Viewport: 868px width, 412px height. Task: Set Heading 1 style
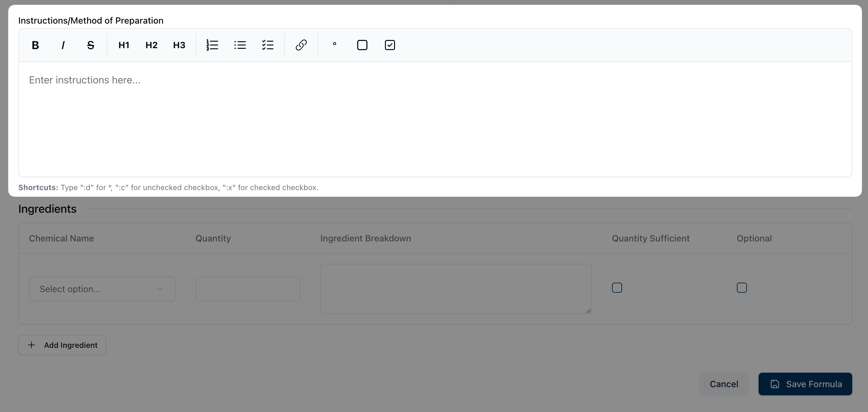pyautogui.click(x=124, y=45)
